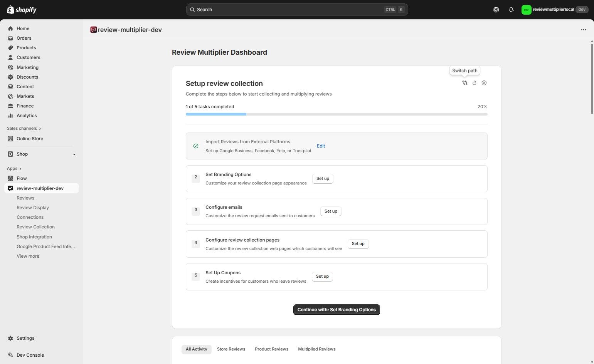Open the admin tools icon beside the bell

(x=496, y=9)
